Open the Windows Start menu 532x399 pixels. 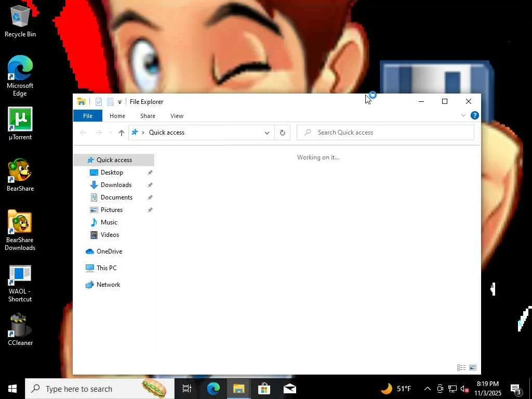tap(12, 389)
